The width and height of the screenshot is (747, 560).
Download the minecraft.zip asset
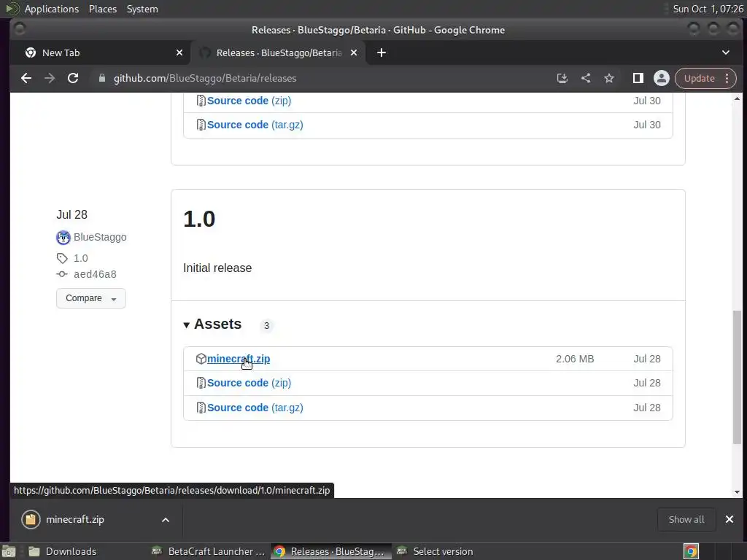click(x=239, y=359)
